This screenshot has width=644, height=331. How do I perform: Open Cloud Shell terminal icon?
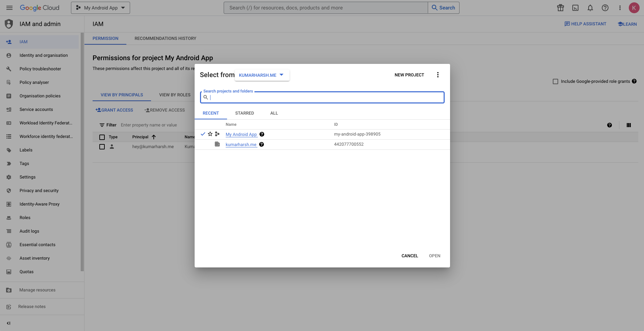coord(575,7)
